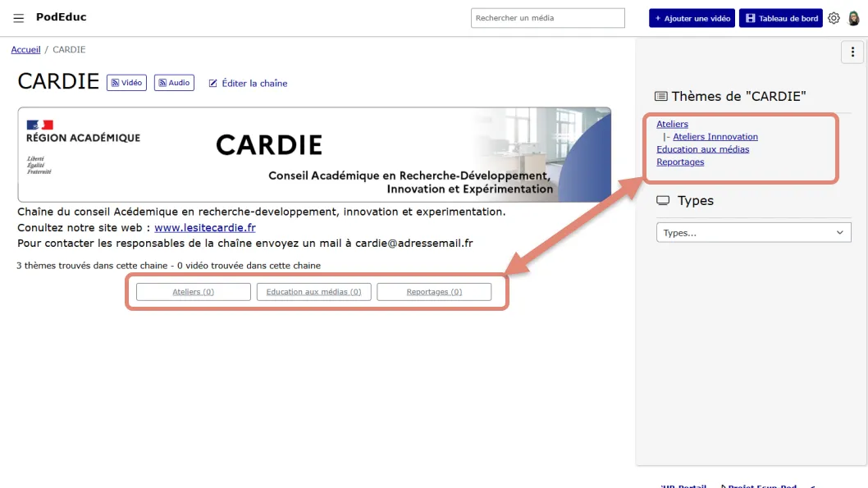
Task: Click Ajouter une vidéo button
Action: click(x=692, y=18)
